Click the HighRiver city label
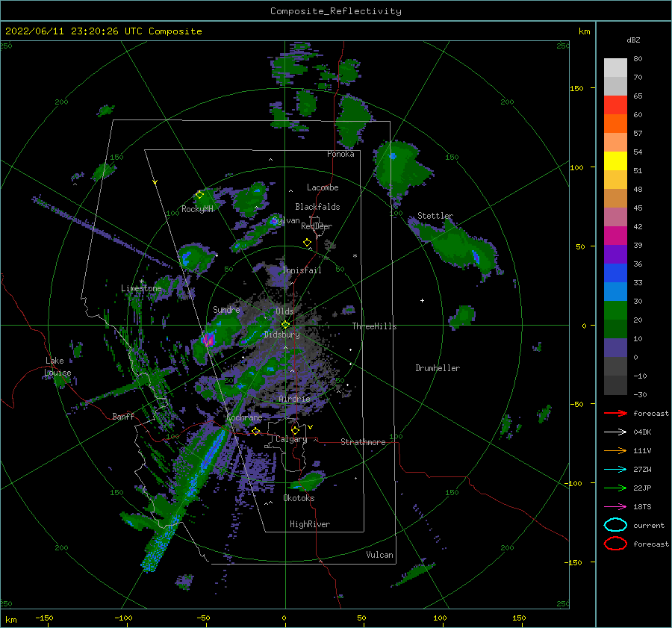 (x=310, y=524)
